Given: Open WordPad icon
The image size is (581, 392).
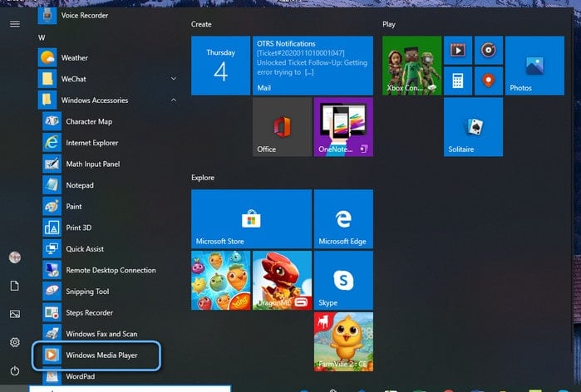Looking at the screenshot, I should 52,376.
